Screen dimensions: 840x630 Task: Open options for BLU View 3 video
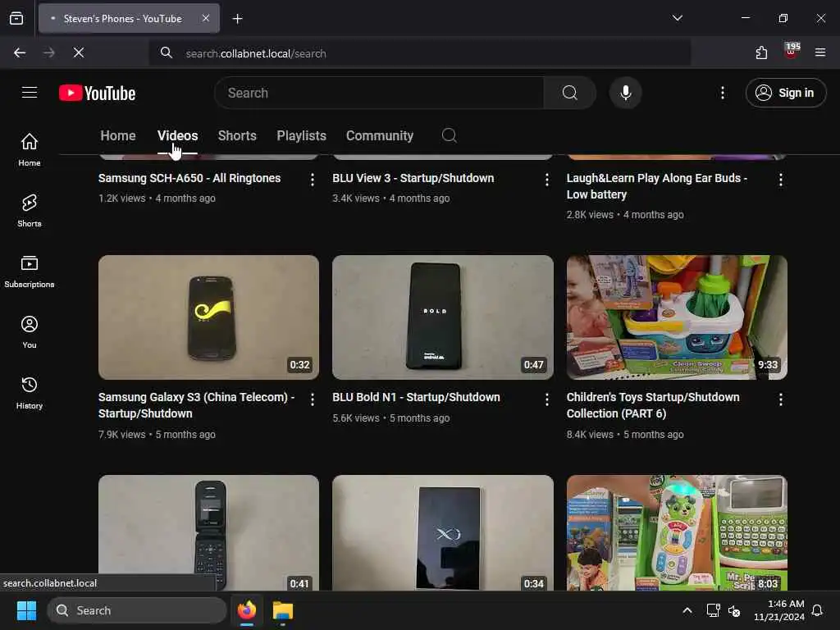(546, 180)
